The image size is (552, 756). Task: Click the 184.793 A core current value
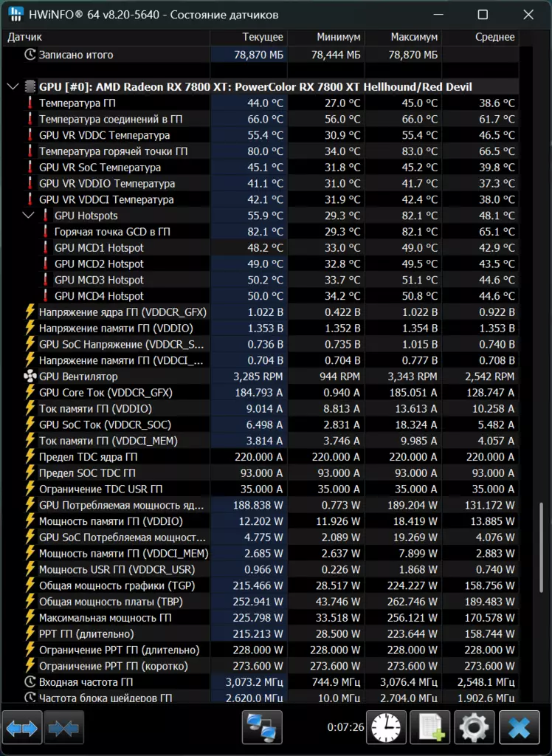coord(258,393)
